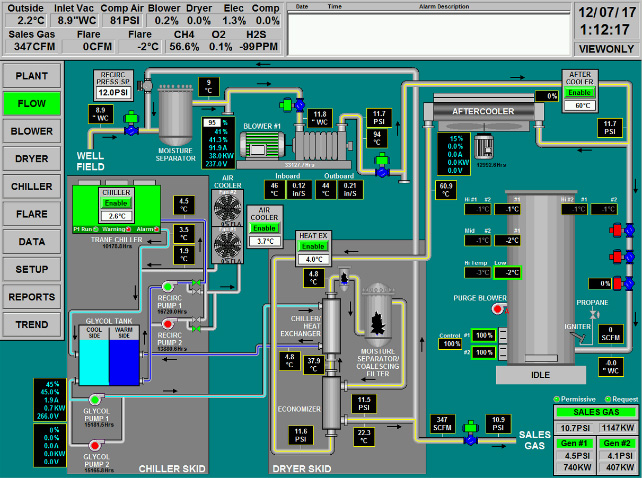Click the 60.9 °C aftercooler inlet temperature
642x478 pixels.
445,190
